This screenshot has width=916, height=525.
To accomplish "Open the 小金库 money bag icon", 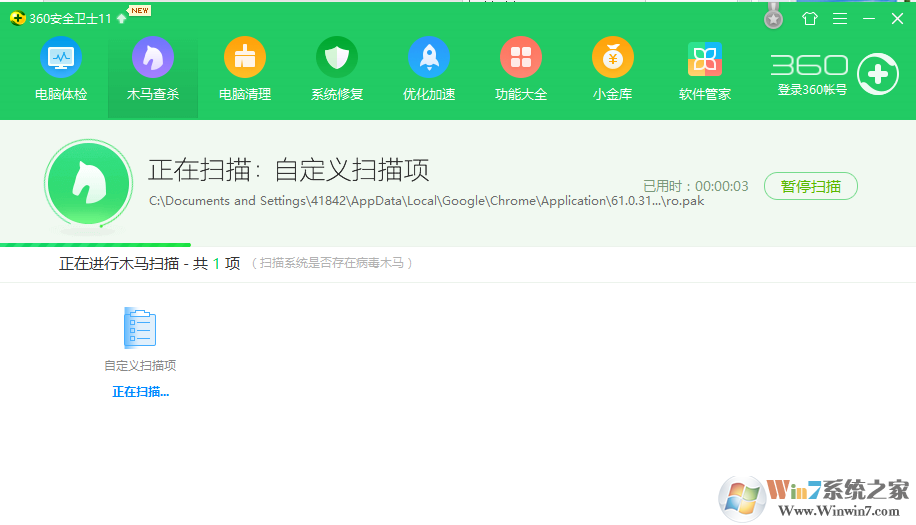I will tap(613, 58).
